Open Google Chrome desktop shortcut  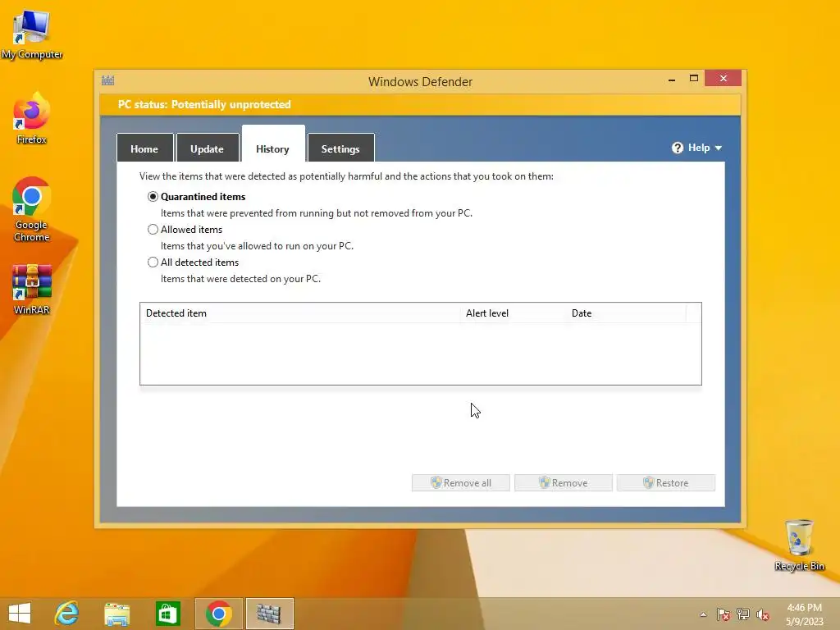pyautogui.click(x=32, y=209)
